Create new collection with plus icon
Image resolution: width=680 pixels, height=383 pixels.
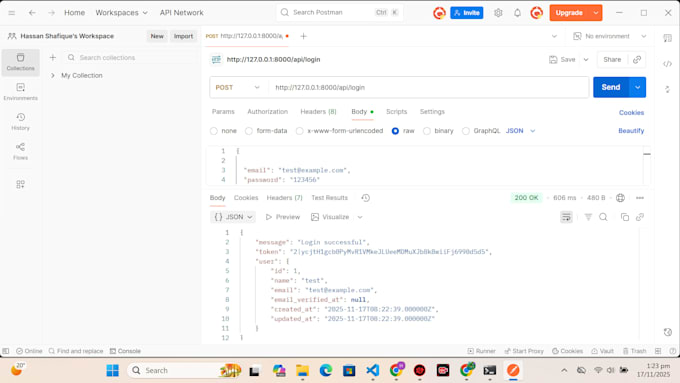coord(52,57)
